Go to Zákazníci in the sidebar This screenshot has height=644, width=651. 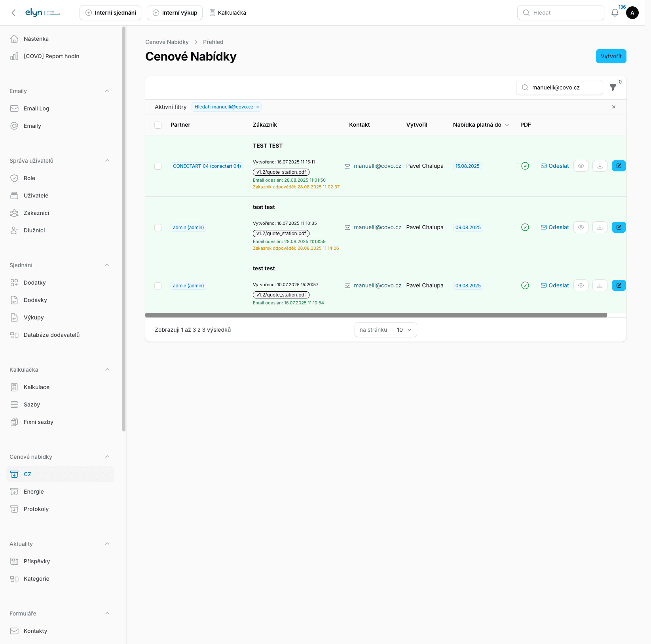[36, 213]
